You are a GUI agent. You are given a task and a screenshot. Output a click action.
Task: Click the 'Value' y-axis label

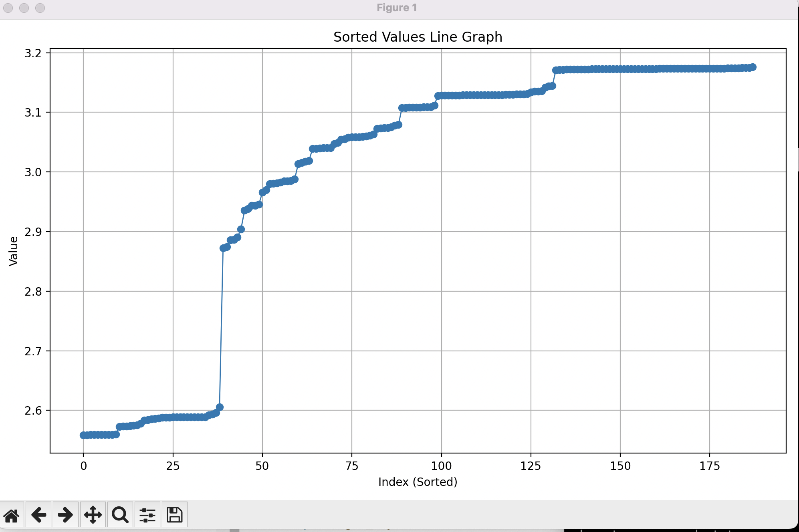point(13,251)
